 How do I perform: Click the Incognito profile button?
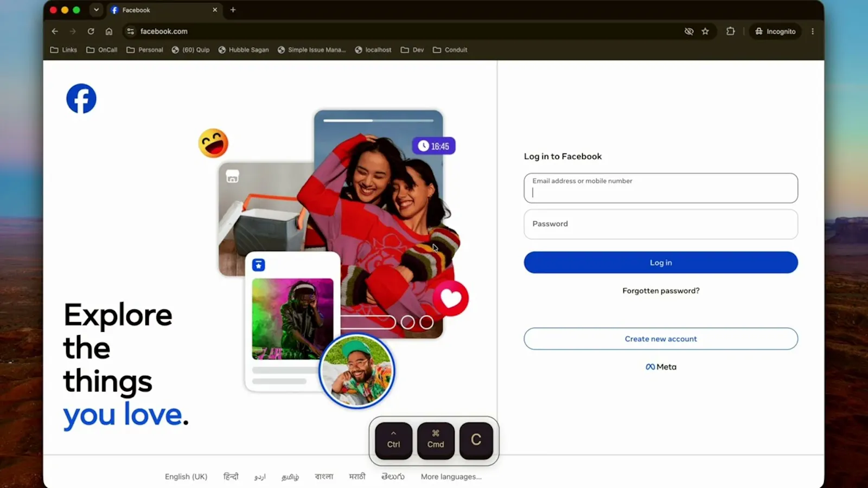[x=775, y=31]
